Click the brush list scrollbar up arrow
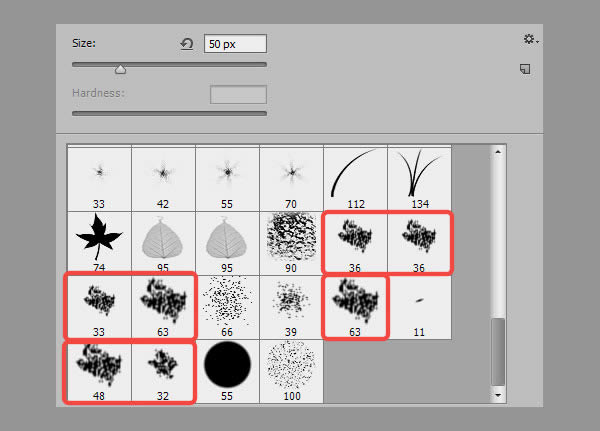This screenshot has height=431, width=600. (x=498, y=152)
